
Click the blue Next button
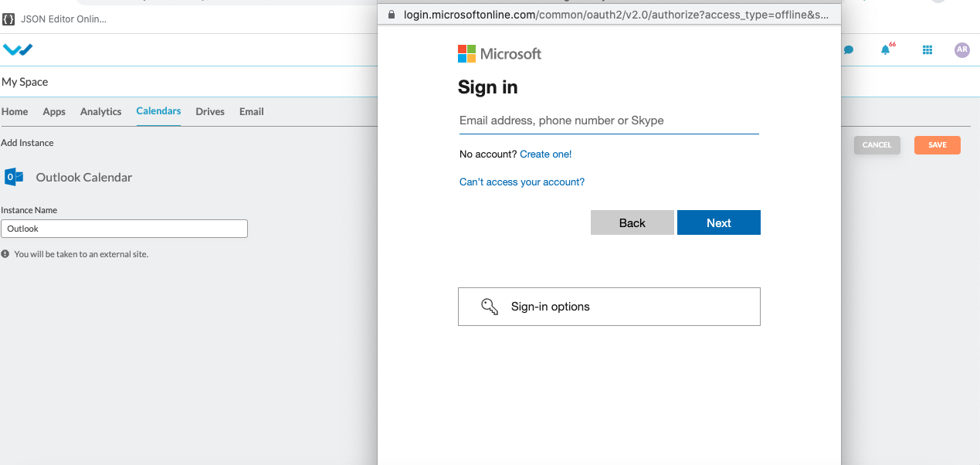click(719, 222)
